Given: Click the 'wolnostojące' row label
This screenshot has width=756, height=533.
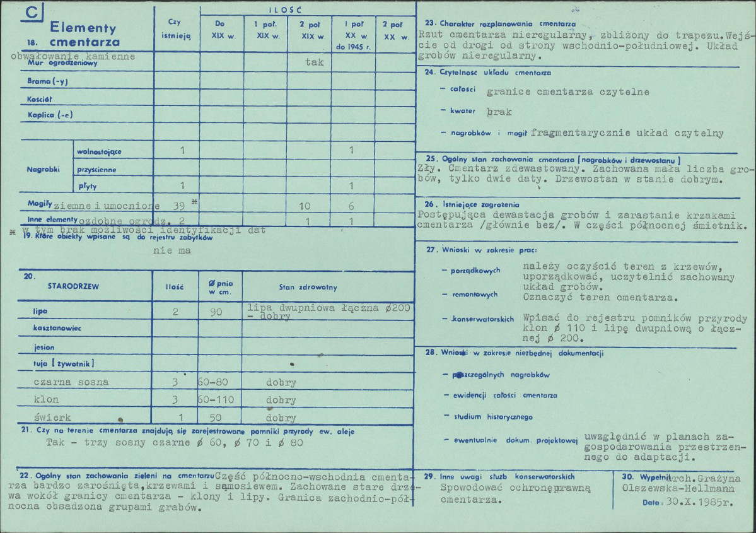Looking at the screenshot, I should [100, 152].
